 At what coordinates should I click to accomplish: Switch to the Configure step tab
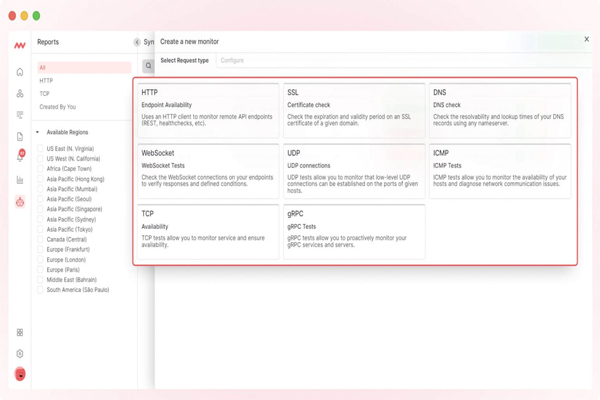[x=232, y=61]
